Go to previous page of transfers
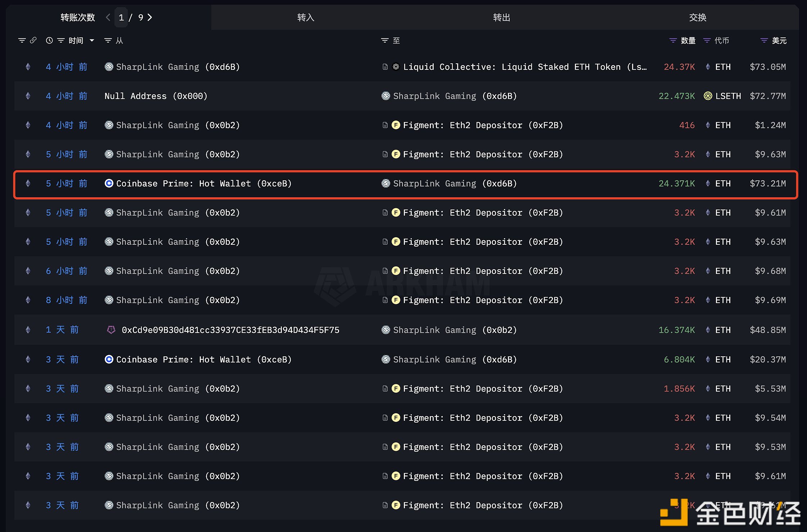 click(x=108, y=17)
